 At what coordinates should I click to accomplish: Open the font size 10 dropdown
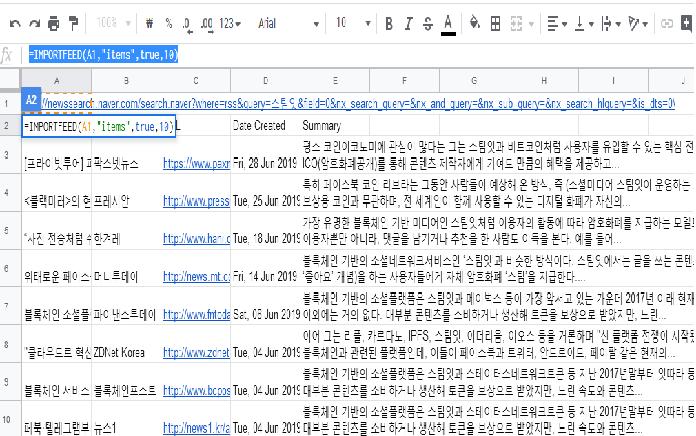(353, 23)
